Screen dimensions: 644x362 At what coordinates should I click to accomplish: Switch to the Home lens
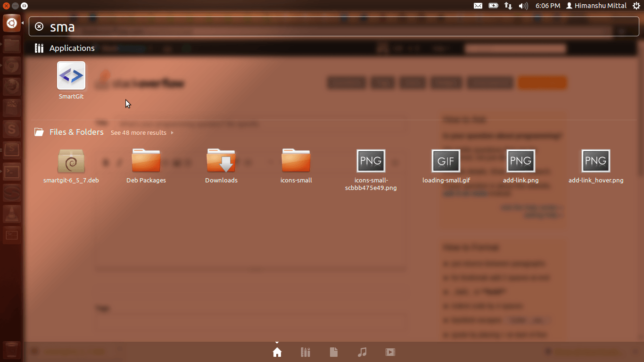(277, 352)
